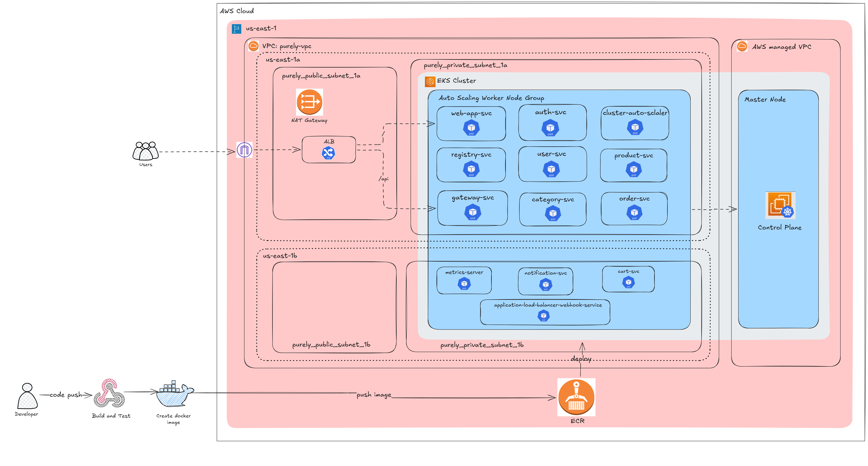868x466 pixels.
Task: Click the 'purely_private_subnet_1b' label
Action: click(x=482, y=345)
